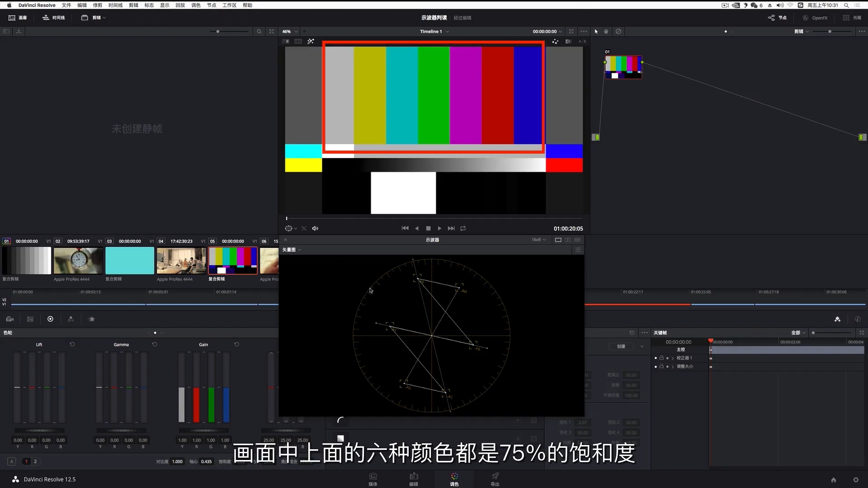
Task: Toggle the lock on 校正器1 keyframe track
Action: pos(662,357)
